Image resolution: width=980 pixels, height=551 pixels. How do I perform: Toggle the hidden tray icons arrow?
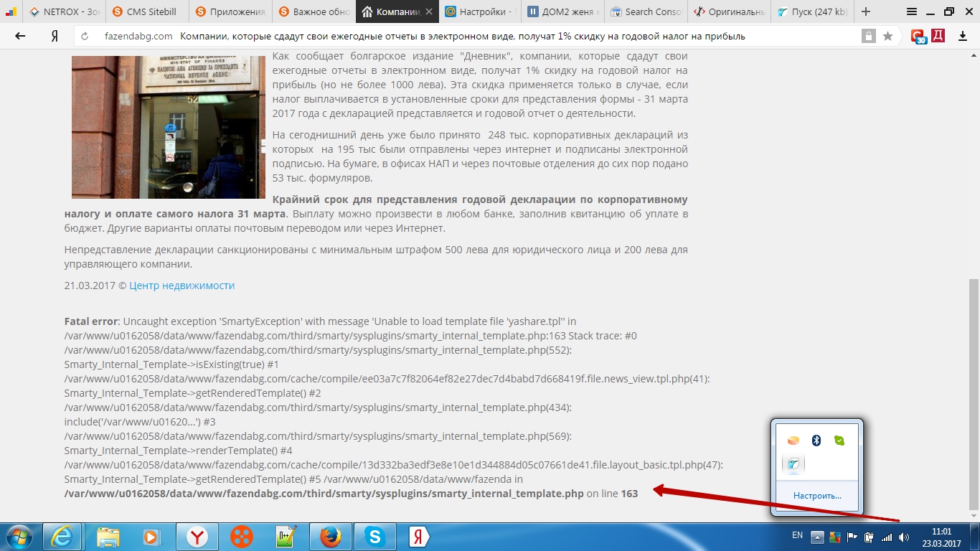pyautogui.click(x=817, y=537)
